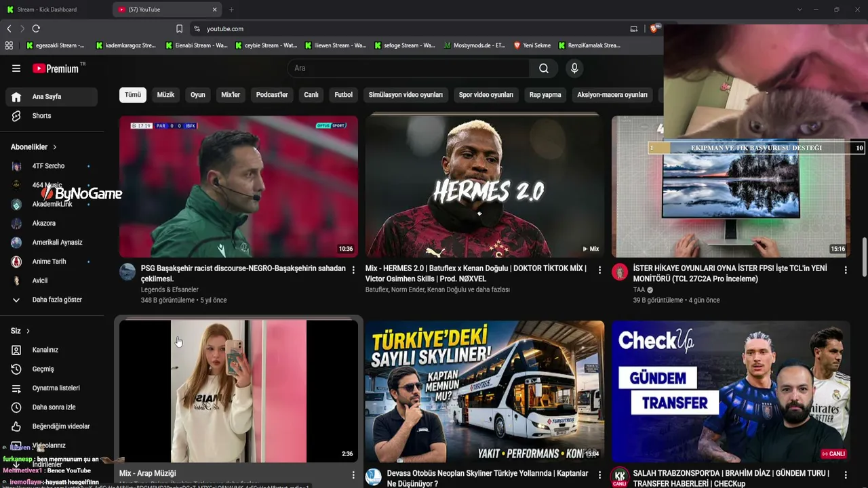The image size is (868, 488).
Task: Show Canlı live videos chip
Action: coord(311,95)
